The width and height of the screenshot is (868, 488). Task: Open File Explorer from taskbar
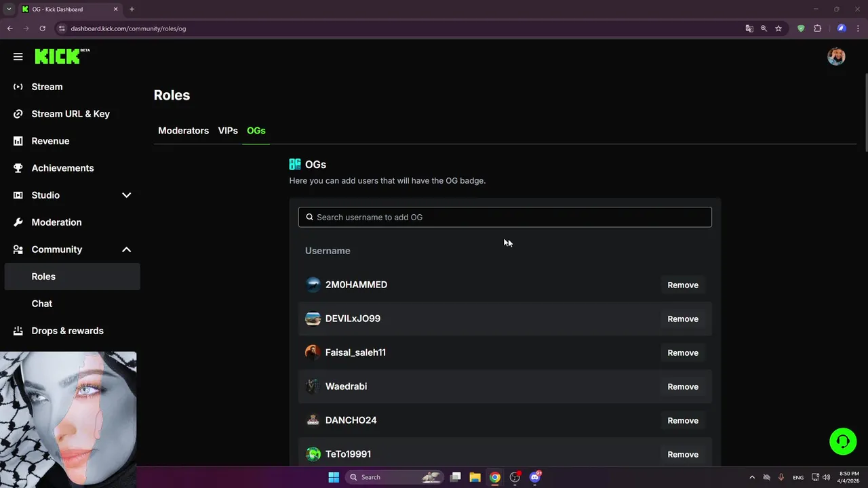tap(475, 477)
